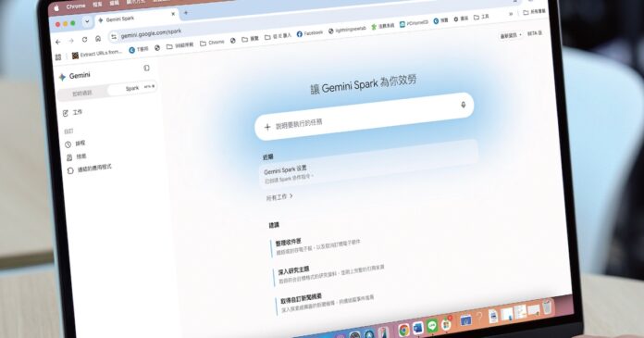Open Chrome apps grid icon in bookmarks bar
Image resolution: width=644 pixels, height=338 pixels.
[x=58, y=56]
